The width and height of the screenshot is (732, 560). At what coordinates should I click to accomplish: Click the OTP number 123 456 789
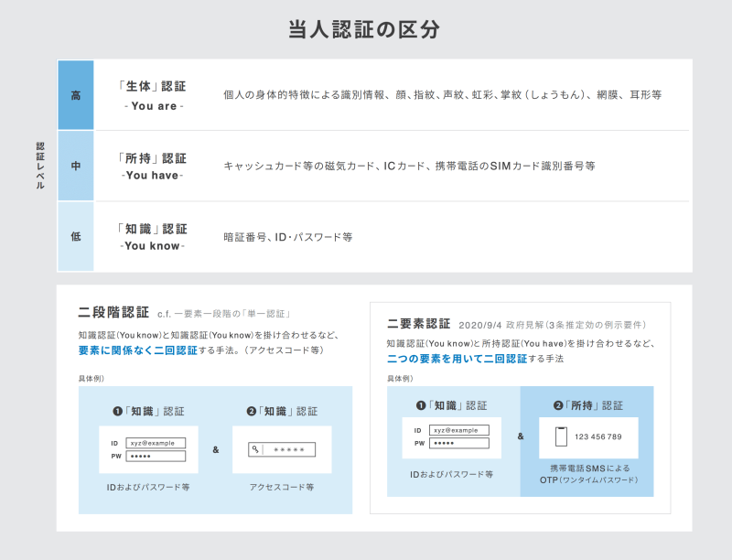pyautogui.click(x=597, y=436)
